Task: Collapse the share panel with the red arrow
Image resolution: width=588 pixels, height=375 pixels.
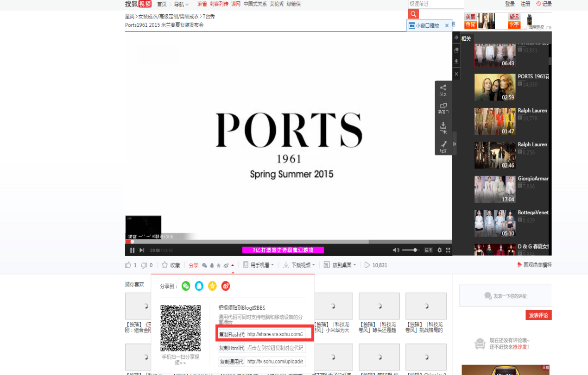Action: 233,265
